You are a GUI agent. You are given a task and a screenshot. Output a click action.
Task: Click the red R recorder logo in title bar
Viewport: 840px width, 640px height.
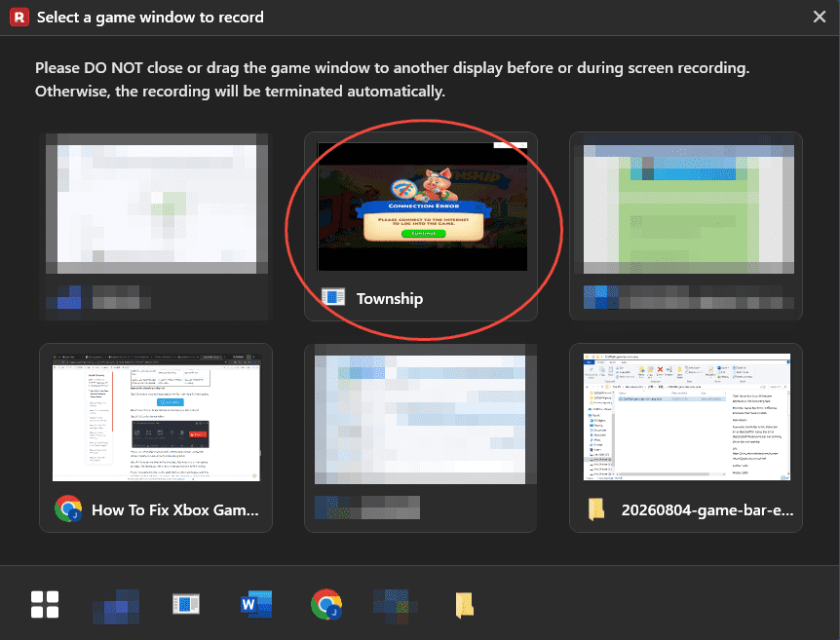pyautogui.click(x=19, y=18)
